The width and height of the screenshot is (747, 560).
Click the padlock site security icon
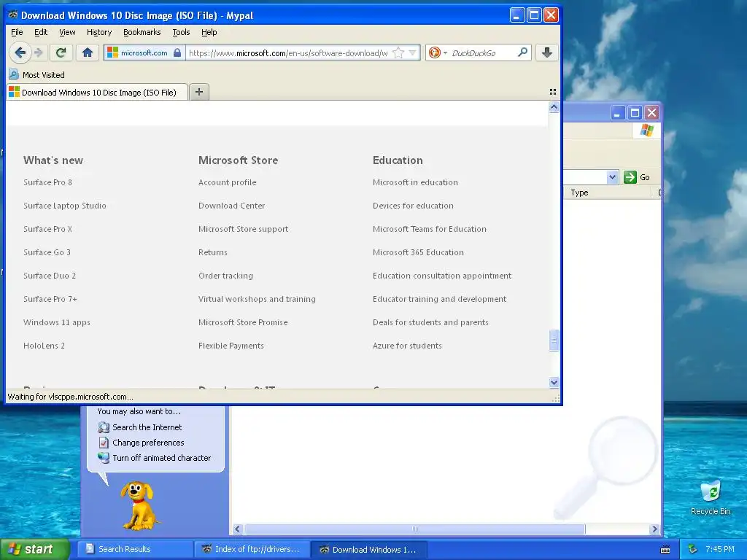coord(177,52)
